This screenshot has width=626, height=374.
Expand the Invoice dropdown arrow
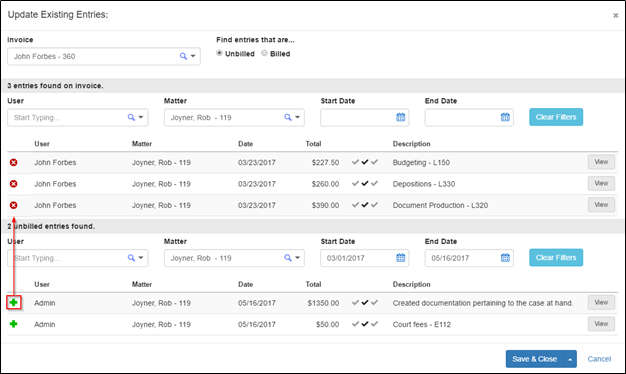[x=193, y=56]
